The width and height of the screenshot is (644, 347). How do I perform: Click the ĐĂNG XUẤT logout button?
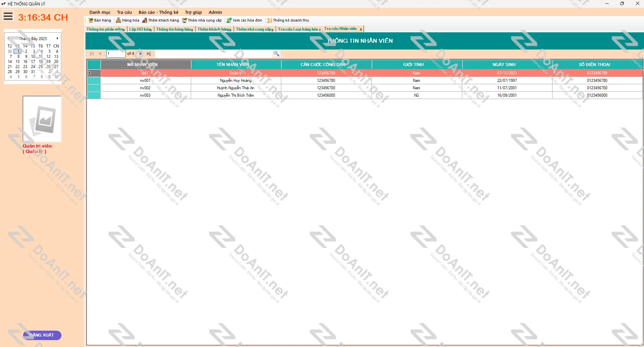click(x=42, y=335)
